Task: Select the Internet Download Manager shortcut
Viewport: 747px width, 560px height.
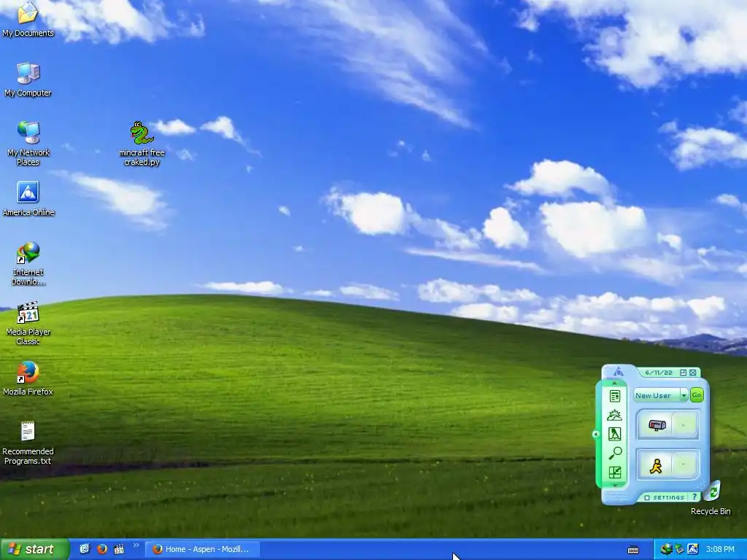Action: pyautogui.click(x=28, y=263)
